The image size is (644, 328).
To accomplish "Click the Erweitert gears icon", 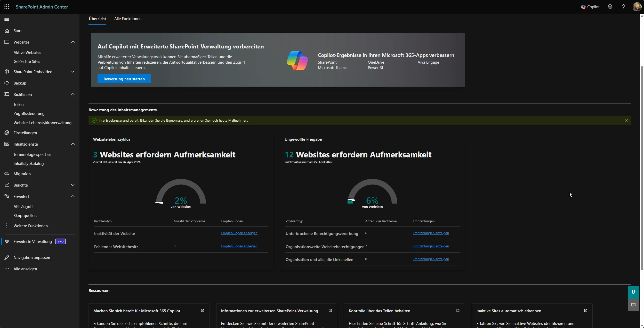I will [7, 196].
